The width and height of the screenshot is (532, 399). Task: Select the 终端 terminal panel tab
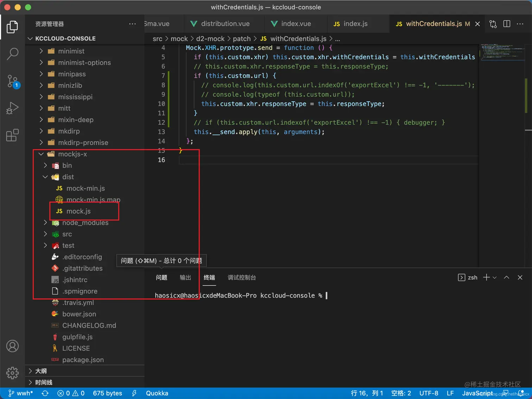point(209,278)
